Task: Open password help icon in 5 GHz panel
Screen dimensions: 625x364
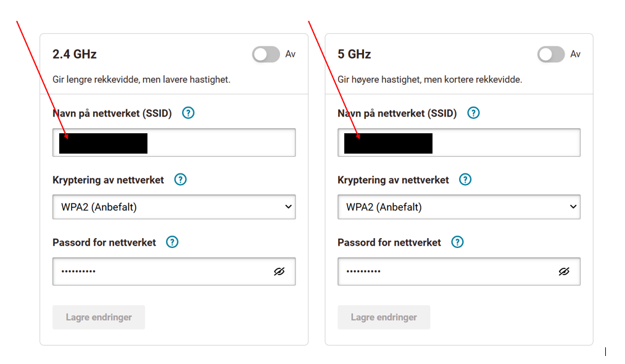Action: 457,242
